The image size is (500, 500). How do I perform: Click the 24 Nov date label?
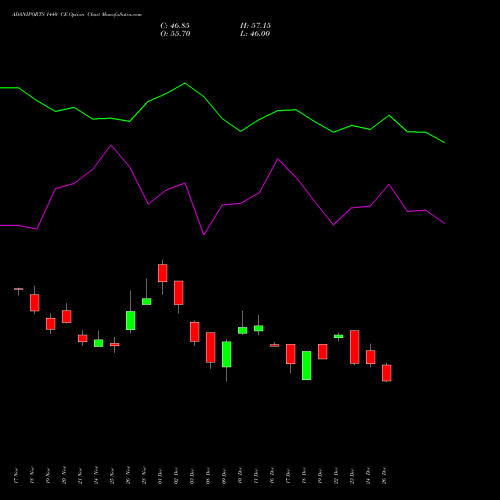[x=96, y=476]
